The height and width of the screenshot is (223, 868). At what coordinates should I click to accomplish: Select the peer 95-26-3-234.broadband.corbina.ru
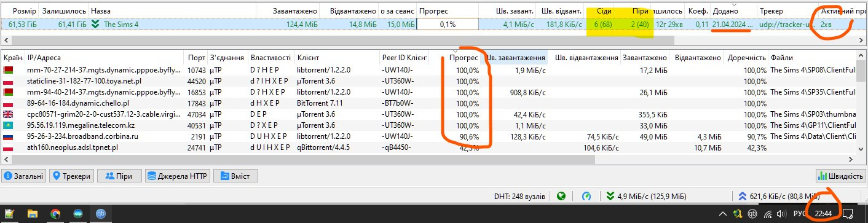[82, 136]
